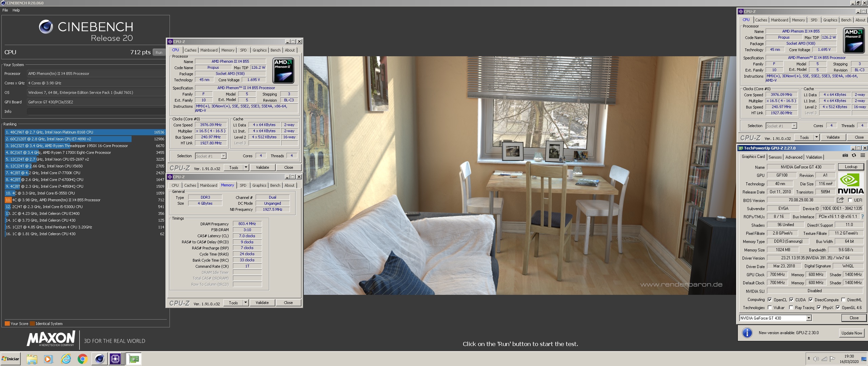The height and width of the screenshot is (366, 868).
Task: Select ranking row 11 AMD Phenom II X4 B55
Action: (x=85, y=200)
